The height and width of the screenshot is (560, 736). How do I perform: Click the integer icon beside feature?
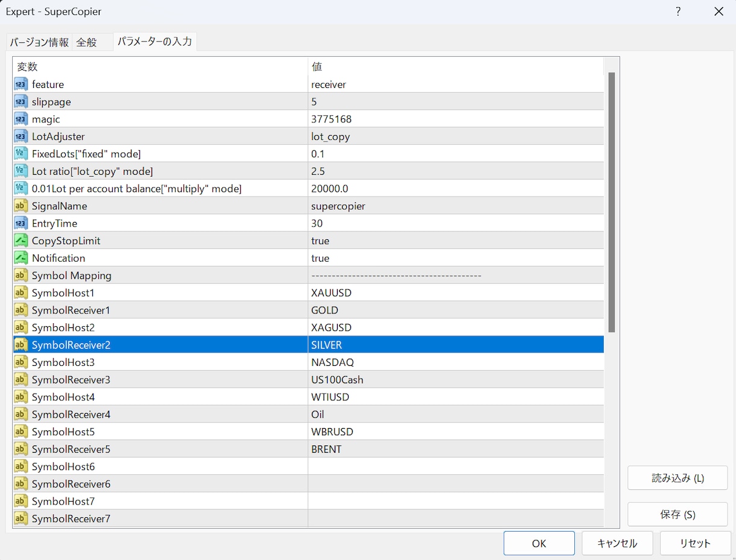pos(21,84)
